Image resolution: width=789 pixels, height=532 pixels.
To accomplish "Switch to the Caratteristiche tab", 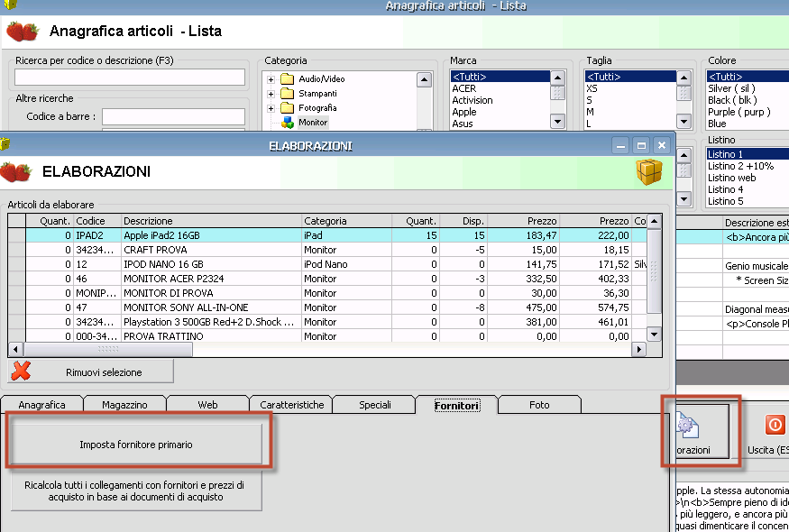I will [x=291, y=405].
